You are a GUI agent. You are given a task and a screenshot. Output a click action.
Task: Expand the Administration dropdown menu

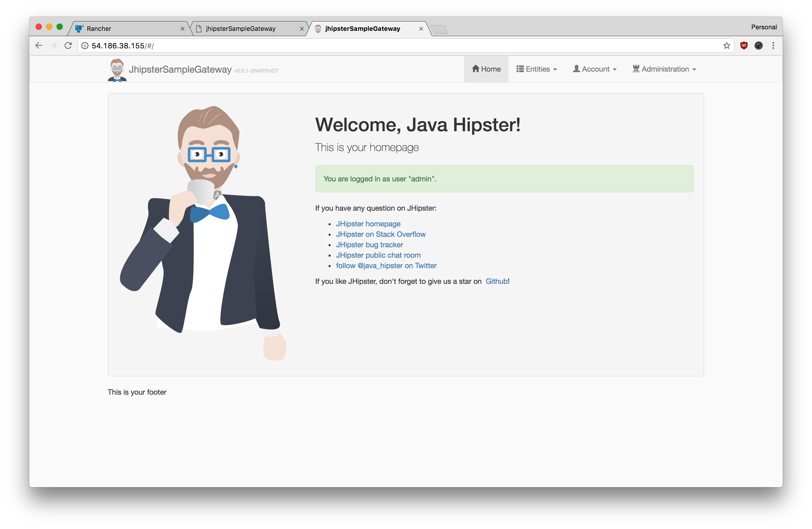(x=664, y=69)
